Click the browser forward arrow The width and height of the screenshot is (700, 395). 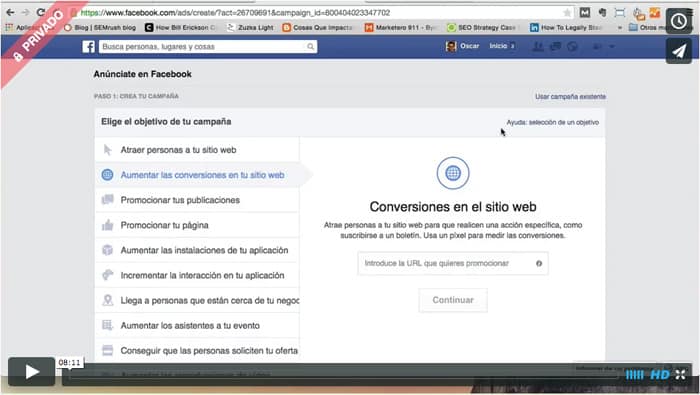pyautogui.click(x=25, y=12)
